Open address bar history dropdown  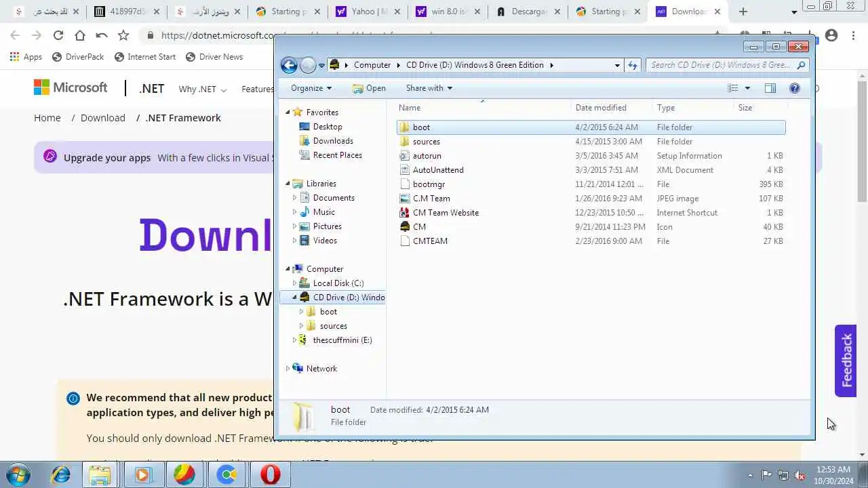tap(617, 65)
